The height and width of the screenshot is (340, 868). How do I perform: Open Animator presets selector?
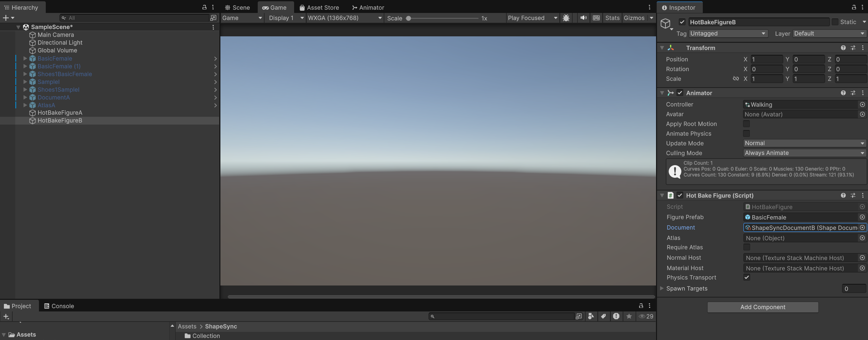(853, 93)
